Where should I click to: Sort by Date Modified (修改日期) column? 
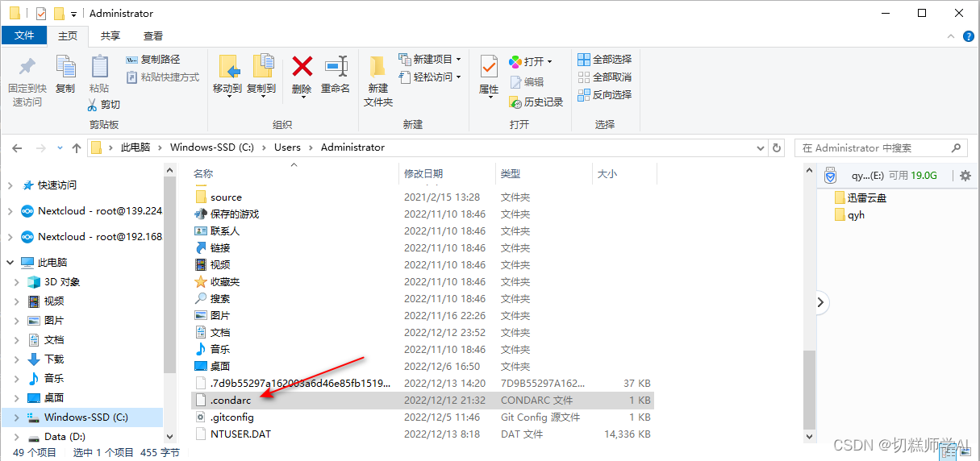(x=423, y=174)
